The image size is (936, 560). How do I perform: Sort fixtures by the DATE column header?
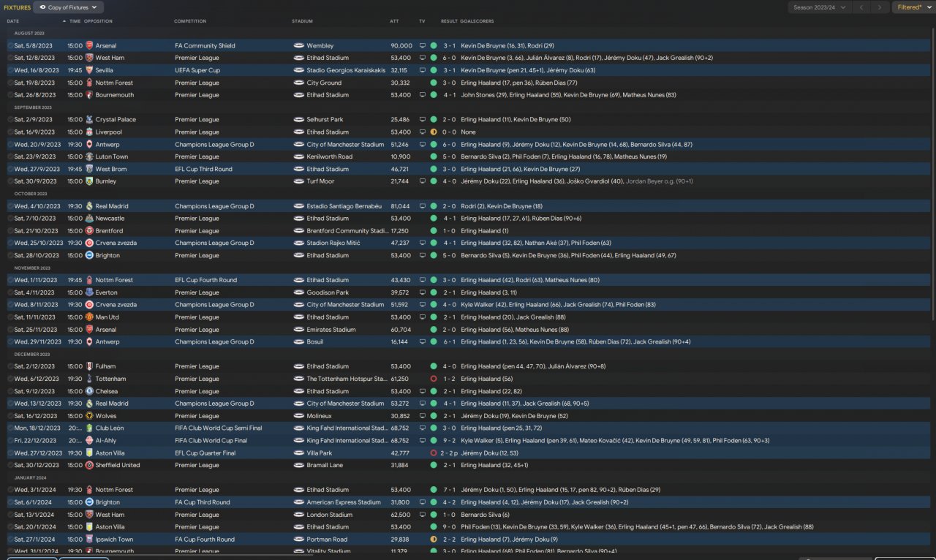click(x=13, y=21)
